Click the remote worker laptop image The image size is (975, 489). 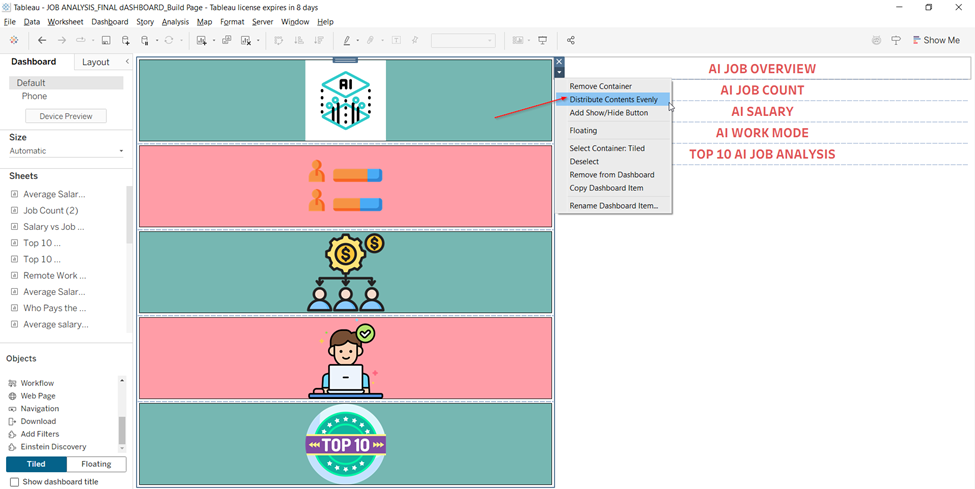click(x=346, y=359)
